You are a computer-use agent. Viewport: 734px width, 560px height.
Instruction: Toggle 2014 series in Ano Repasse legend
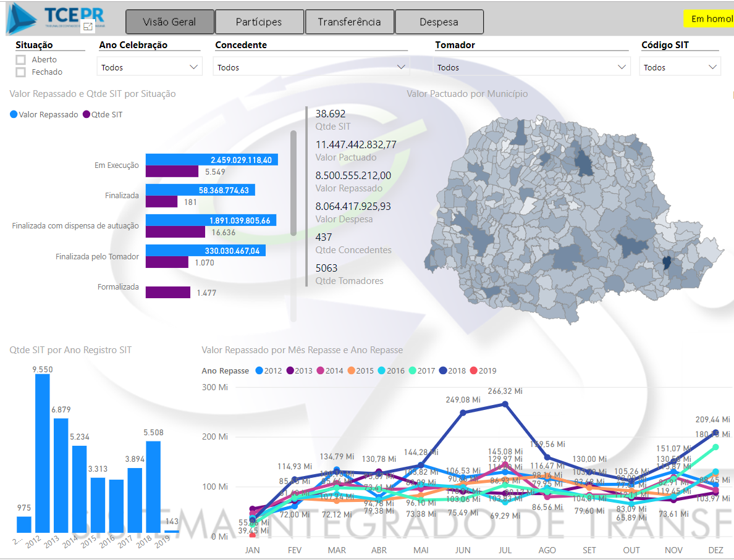coord(330,370)
